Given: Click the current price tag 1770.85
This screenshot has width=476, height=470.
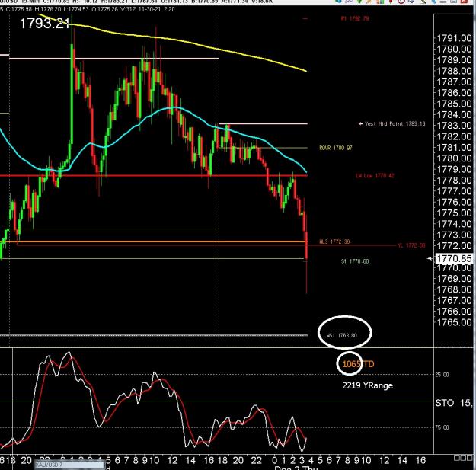Looking at the screenshot, I should 454,258.
